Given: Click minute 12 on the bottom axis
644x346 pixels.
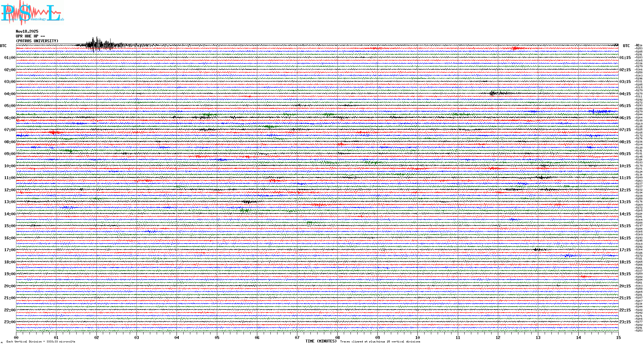Looking at the screenshot, I should 498,337.
